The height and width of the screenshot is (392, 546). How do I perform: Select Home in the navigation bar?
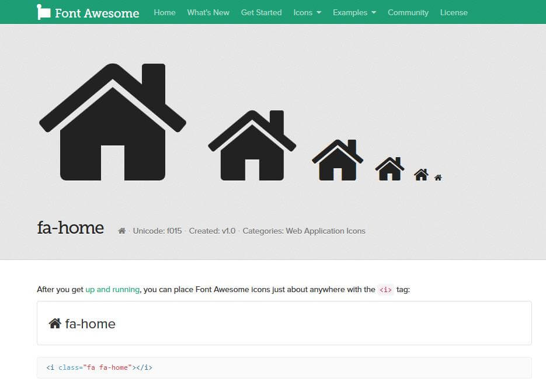(x=164, y=12)
